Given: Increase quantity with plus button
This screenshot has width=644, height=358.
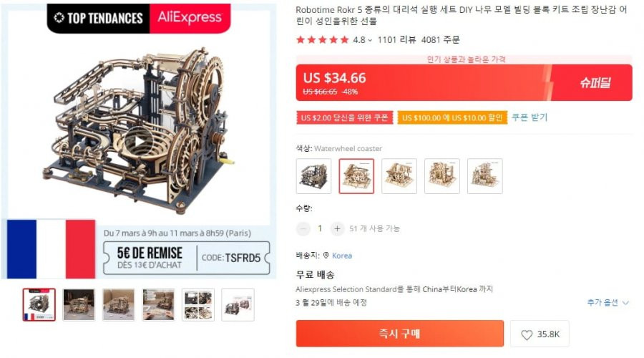Looking at the screenshot, I should pos(337,228).
